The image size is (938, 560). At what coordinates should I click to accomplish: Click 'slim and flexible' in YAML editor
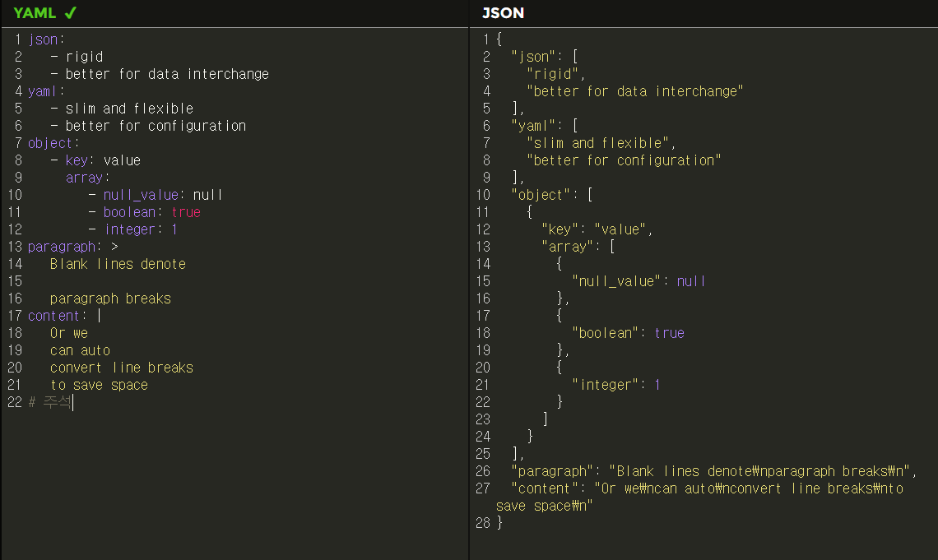pyautogui.click(x=129, y=109)
